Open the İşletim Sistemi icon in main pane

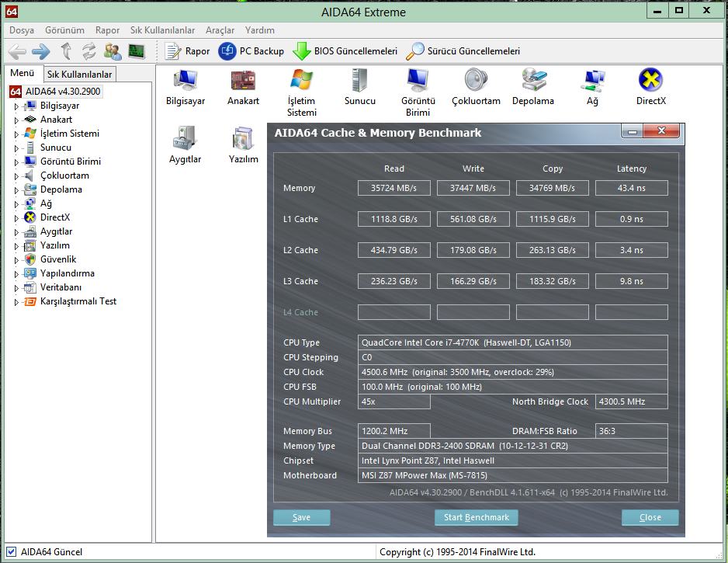click(302, 93)
